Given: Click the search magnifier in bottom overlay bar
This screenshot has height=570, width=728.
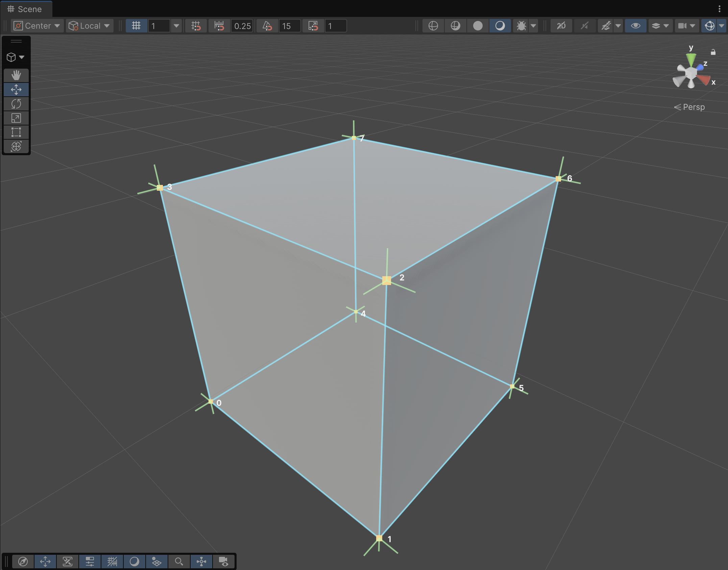Looking at the screenshot, I should coord(179,562).
